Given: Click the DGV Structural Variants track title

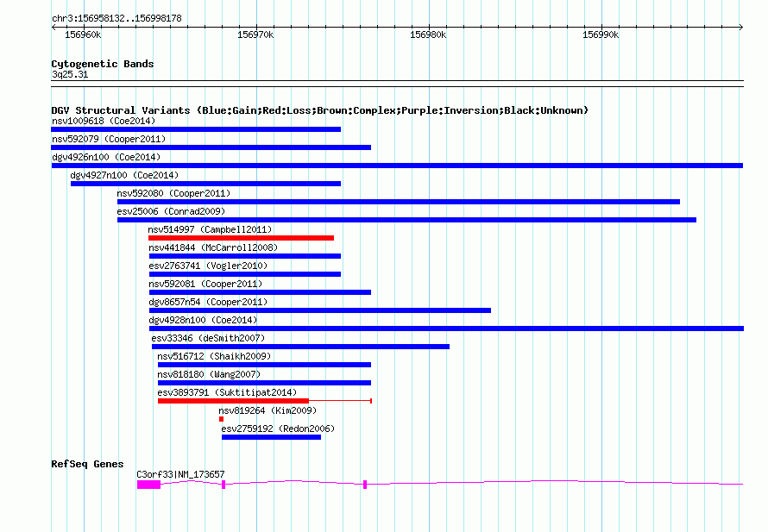Looking at the screenshot, I should 319,110.
